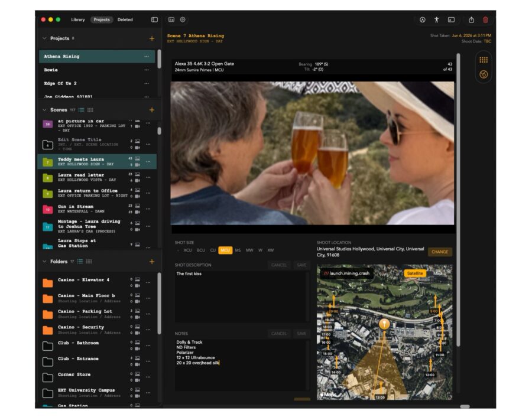Click the pink folder icon of Gun in Stream
This screenshot has width=532, height=417.
coord(47,209)
